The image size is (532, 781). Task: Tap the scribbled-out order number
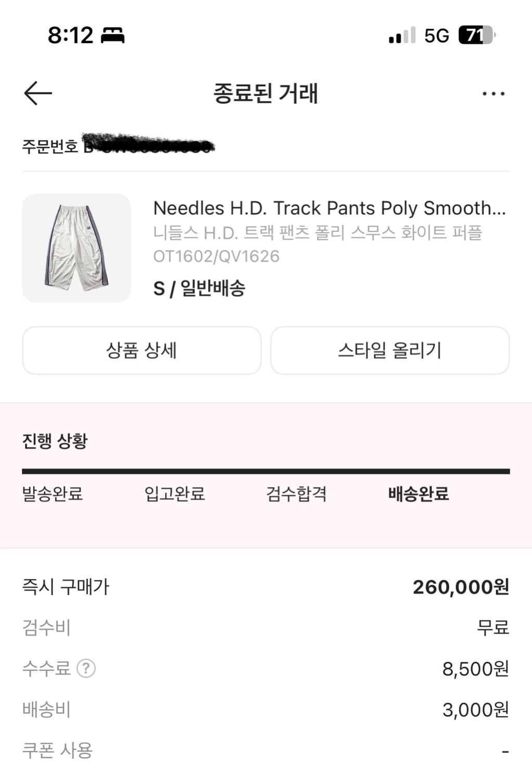pyautogui.click(x=148, y=144)
